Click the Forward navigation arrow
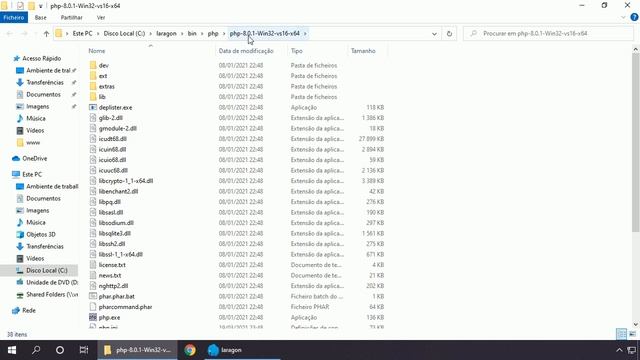Screen dimensions: 640x360 [x=24, y=33]
